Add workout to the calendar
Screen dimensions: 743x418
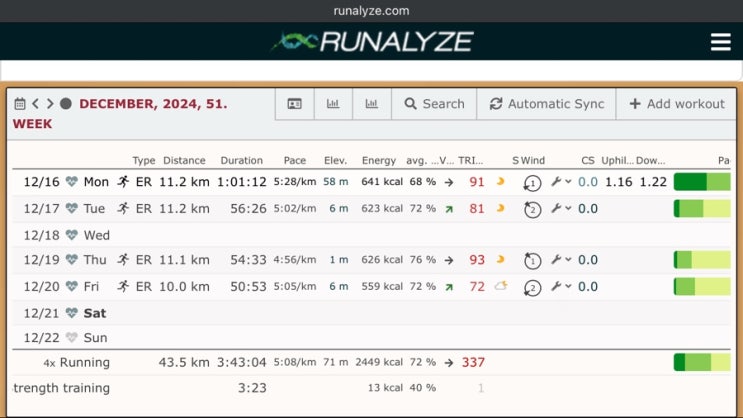[677, 104]
